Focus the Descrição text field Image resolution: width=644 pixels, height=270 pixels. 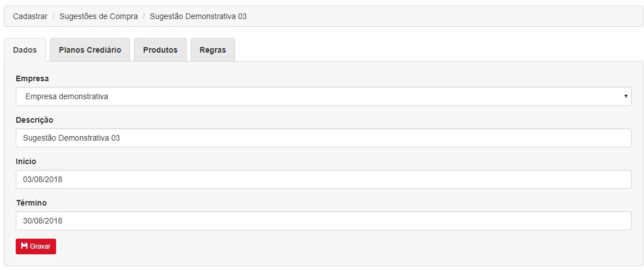[x=323, y=138]
